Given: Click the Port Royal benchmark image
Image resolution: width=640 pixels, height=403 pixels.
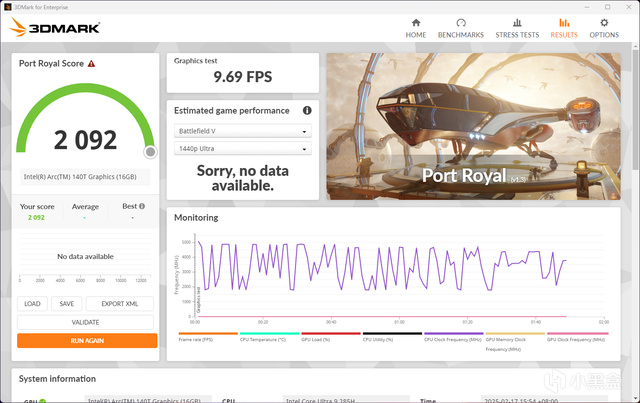Looking at the screenshot, I should pos(473,126).
